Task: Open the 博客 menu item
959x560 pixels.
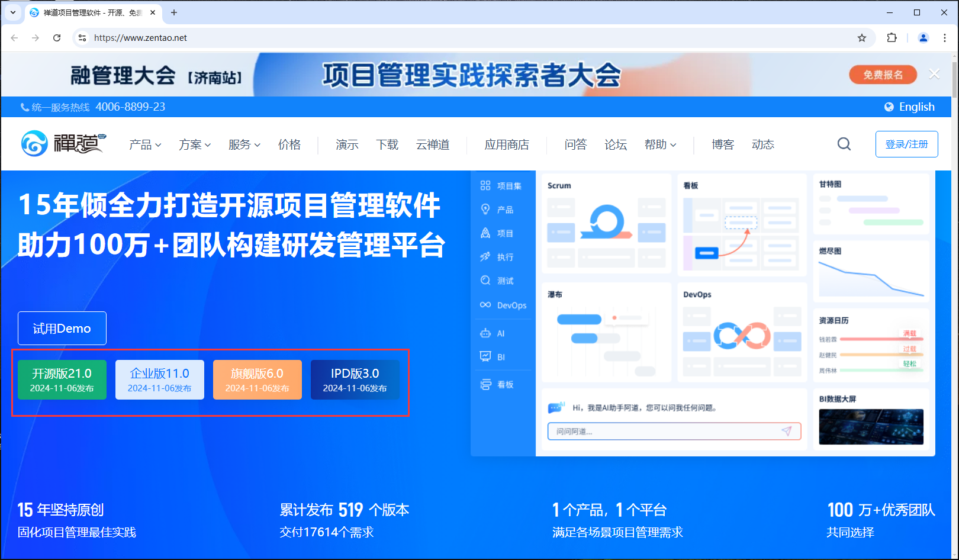Action: (723, 144)
